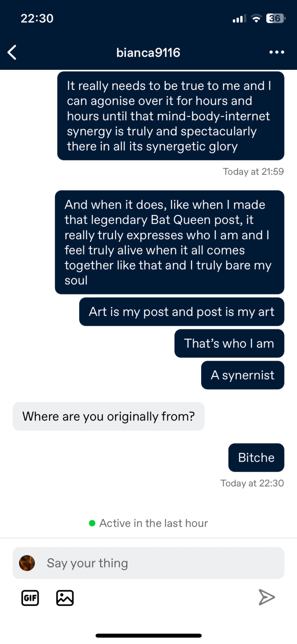Image resolution: width=297 pixels, height=644 pixels.
Task: Tap 'Art is my post' message bubble
Action: (181, 312)
